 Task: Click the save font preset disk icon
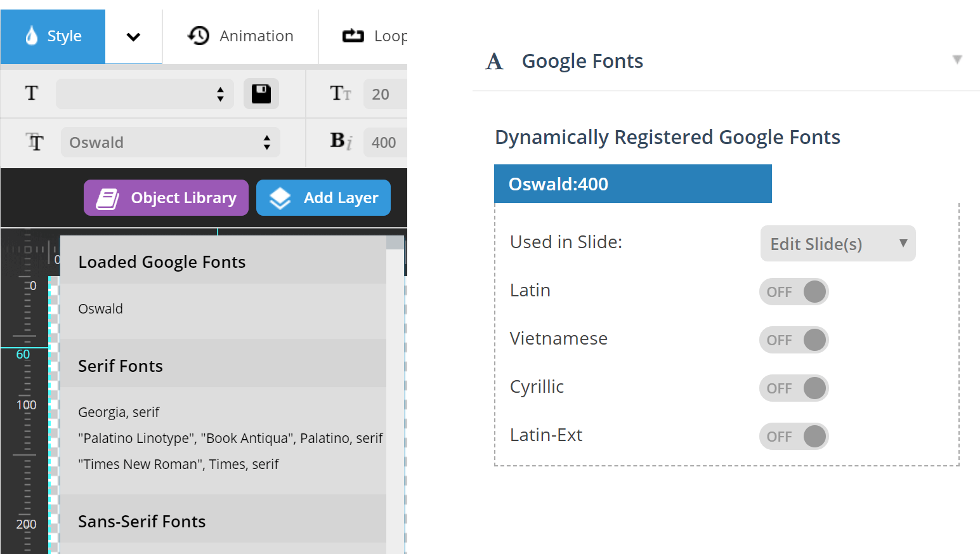(x=261, y=93)
